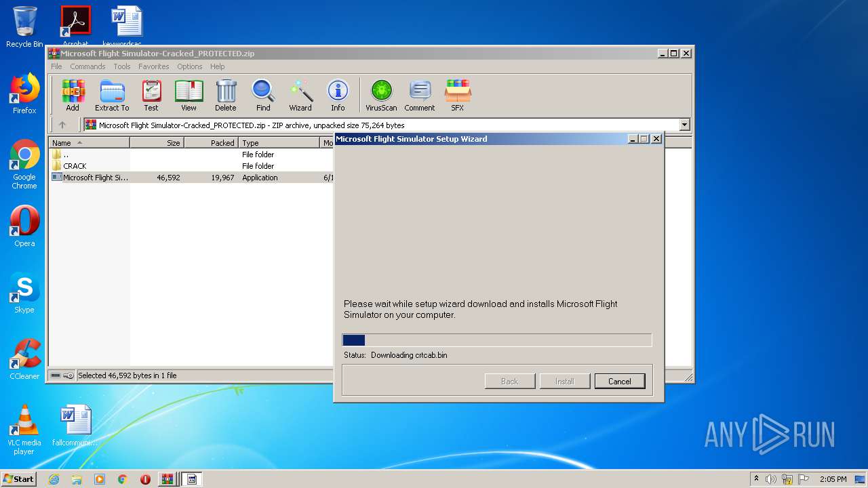This screenshot has width=868, height=488.
Task: Open the Find magnifier tool
Action: [263, 95]
